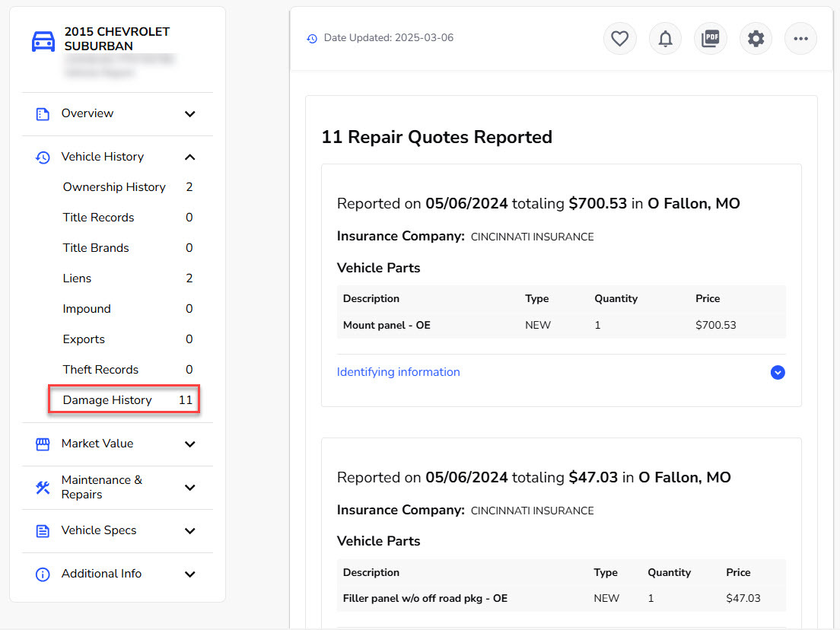
Task: Click the blue car icon
Action: [x=43, y=41]
